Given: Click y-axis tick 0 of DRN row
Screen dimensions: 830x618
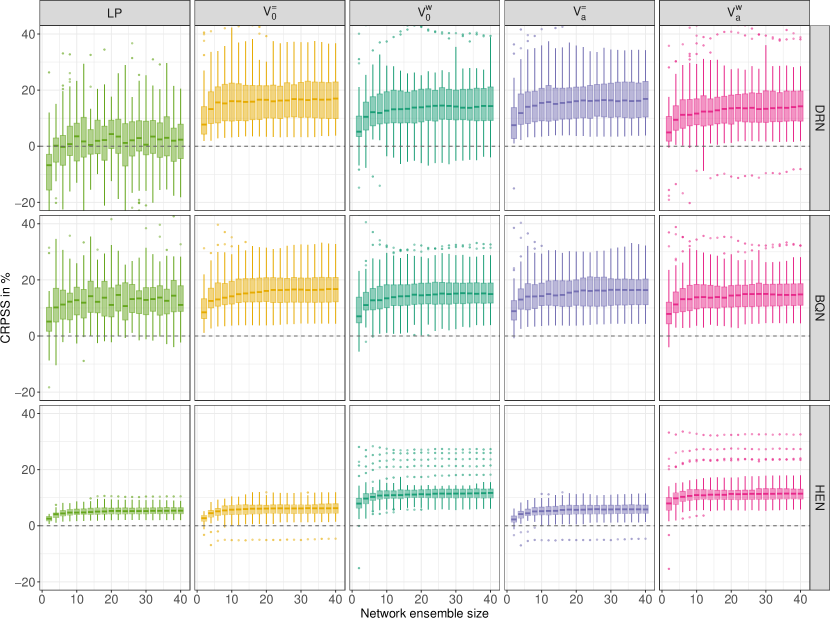Looking at the screenshot, I should pyautogui.click(x=32, y=146).
